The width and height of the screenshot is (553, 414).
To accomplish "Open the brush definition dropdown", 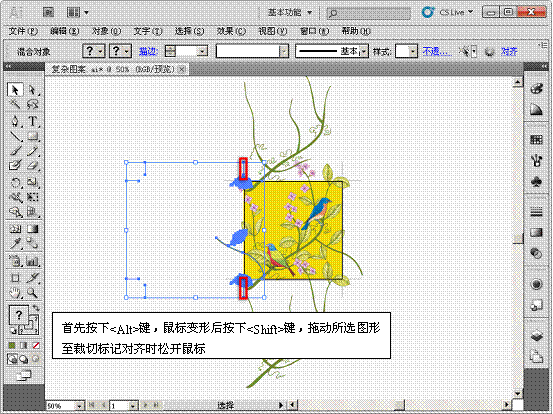I will [x=284, y=51].
